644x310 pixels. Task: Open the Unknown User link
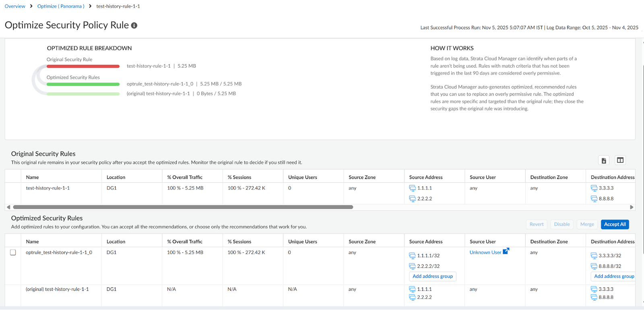(485, 252)
